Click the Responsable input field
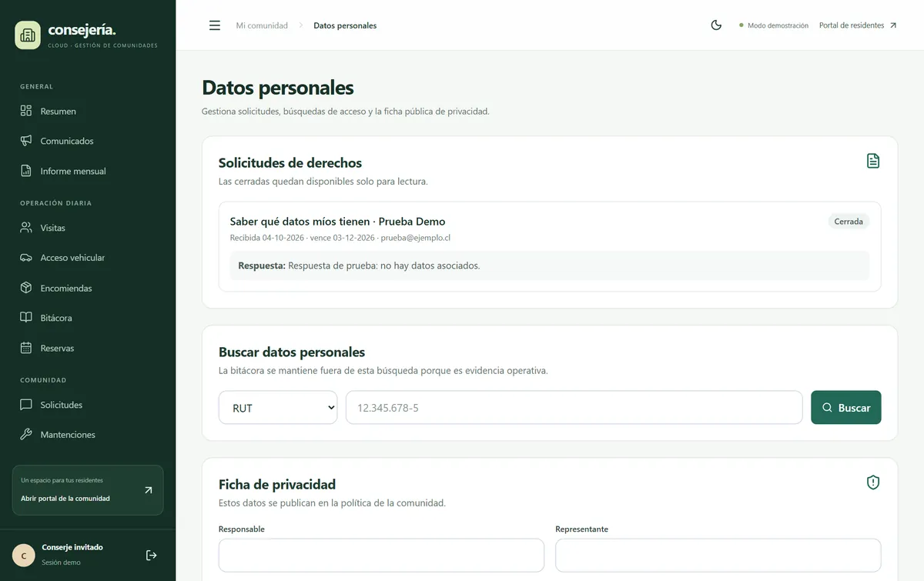Image resolution: width=924 pixels, height=581 pixels. (381, 555)
